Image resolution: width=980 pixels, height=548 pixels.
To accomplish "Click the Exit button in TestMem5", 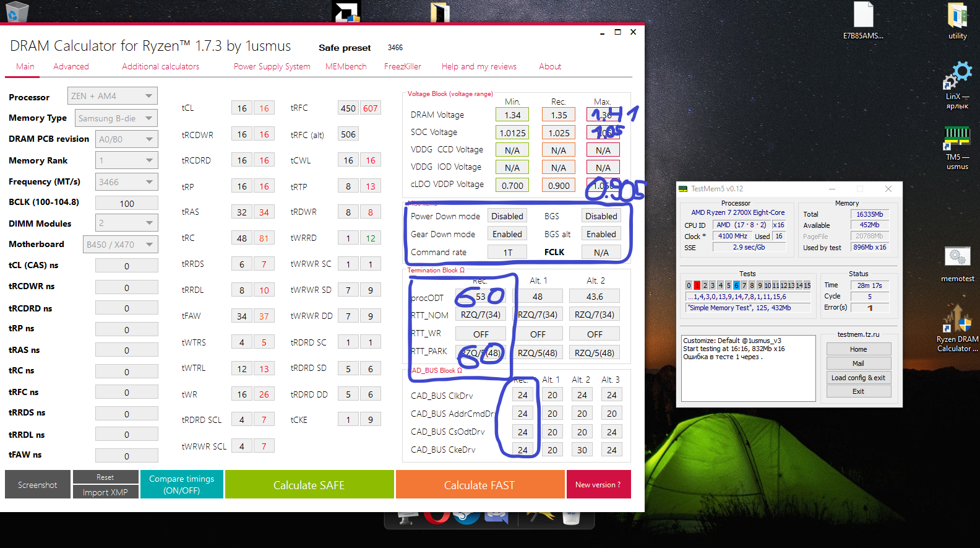I will [x=859, y=391].
